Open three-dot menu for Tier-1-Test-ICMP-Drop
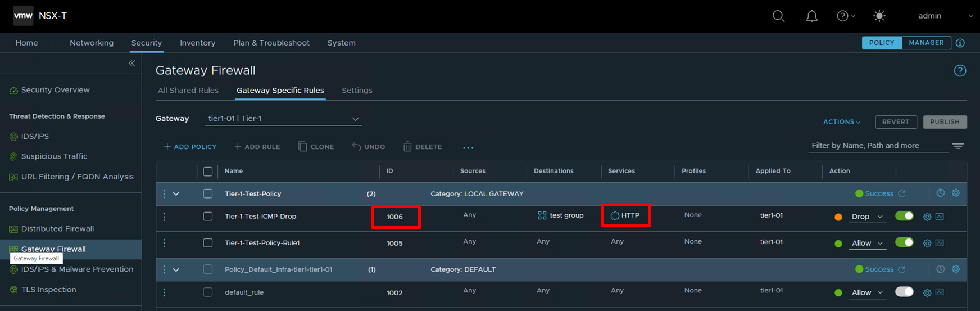This screenshot has height=311, width=980. (164, 217)
